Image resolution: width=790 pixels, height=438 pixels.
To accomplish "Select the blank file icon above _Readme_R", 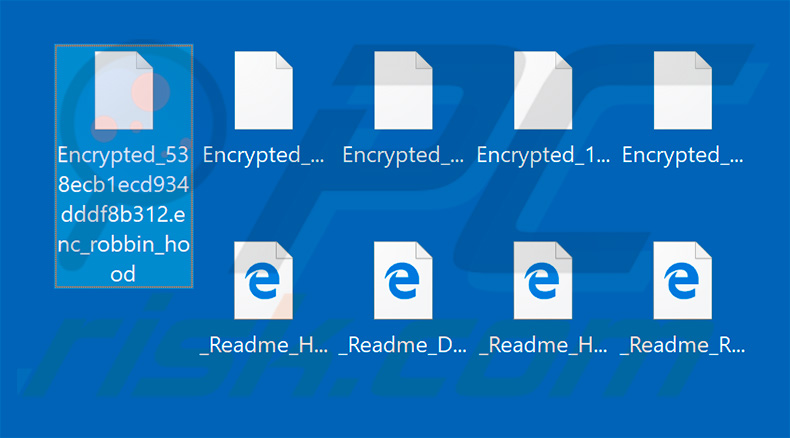I will coord(683,92).
